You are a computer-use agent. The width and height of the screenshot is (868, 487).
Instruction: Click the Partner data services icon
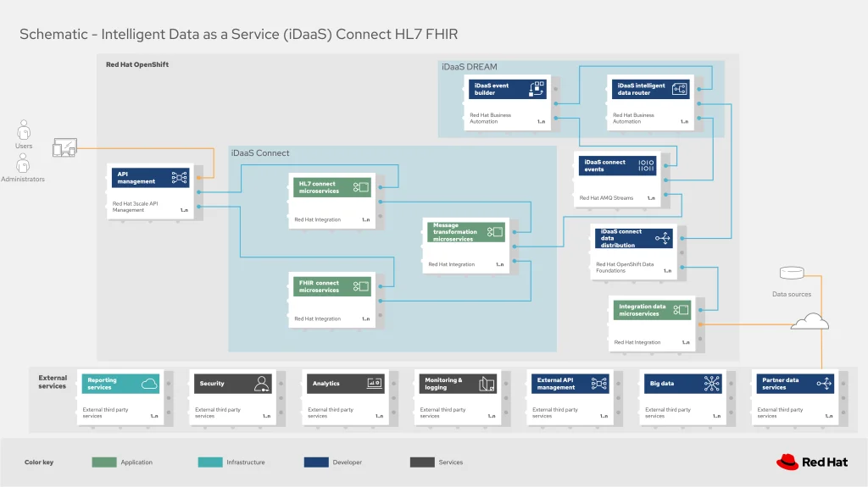pos(824,384)
